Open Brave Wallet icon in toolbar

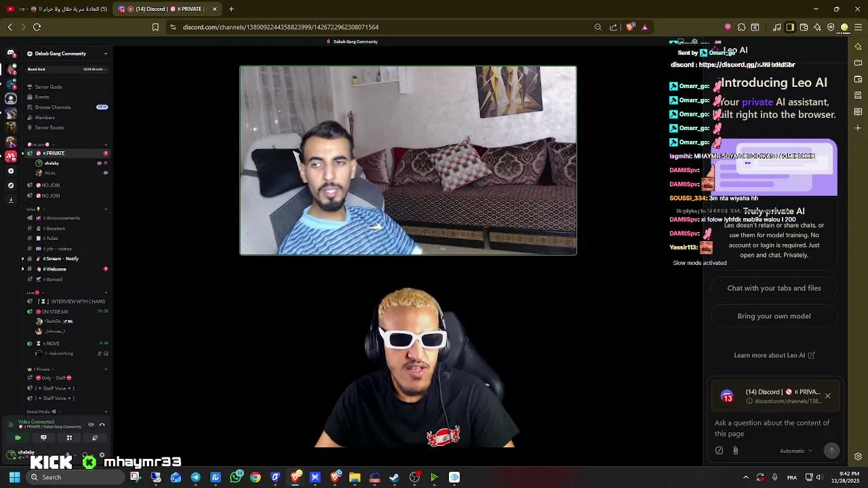click(804, 27)
